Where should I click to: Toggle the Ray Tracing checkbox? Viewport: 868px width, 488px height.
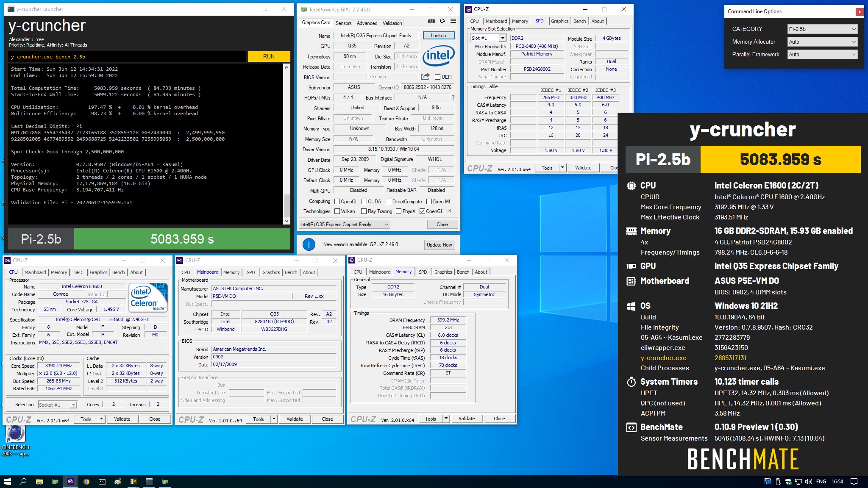pos(364,211)
